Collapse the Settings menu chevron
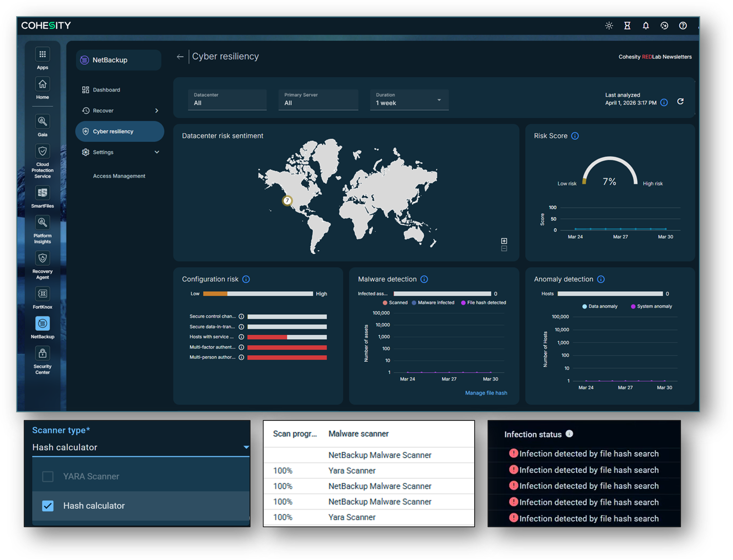The width and height of the screenshot is (733, 560). pos(157,152)
